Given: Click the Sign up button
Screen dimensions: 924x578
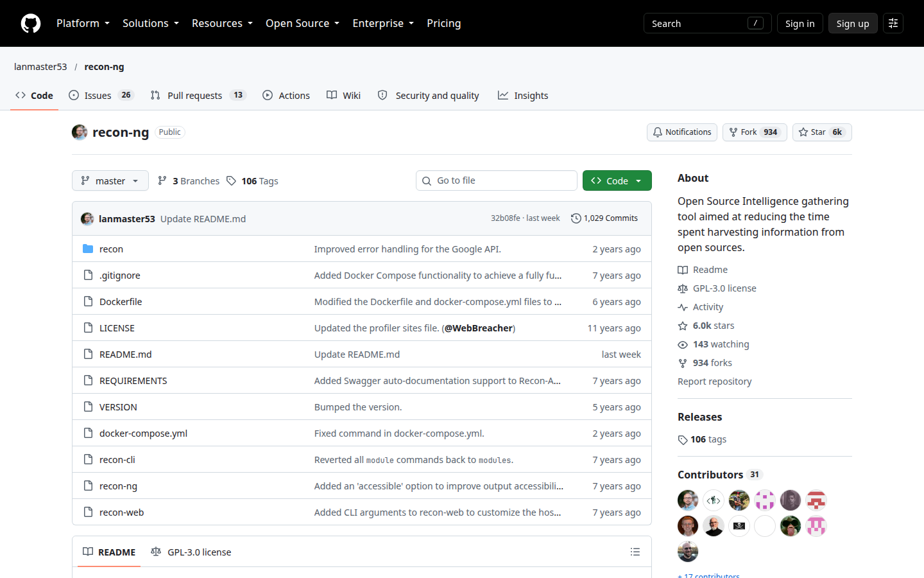Looking at the screenshot, I should pos(853,23).
